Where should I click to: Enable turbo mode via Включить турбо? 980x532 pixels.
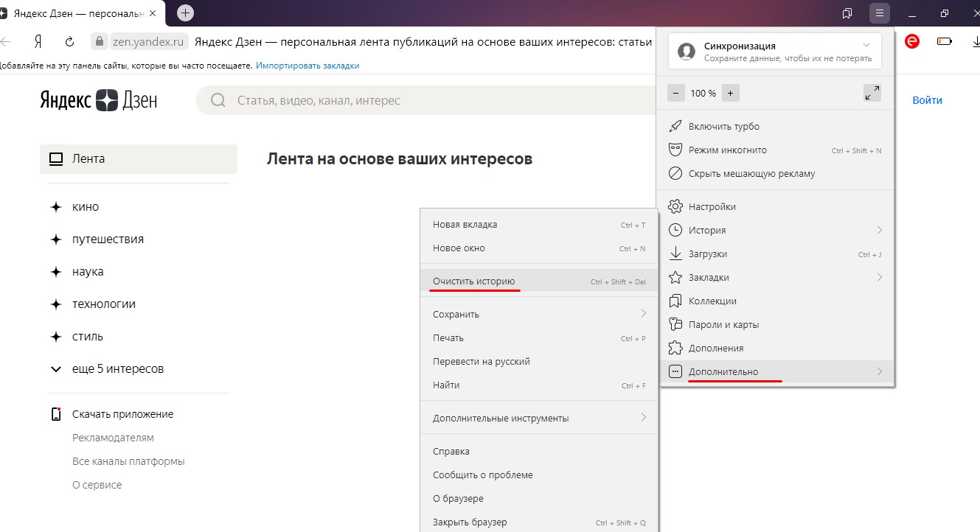point(776,126)
